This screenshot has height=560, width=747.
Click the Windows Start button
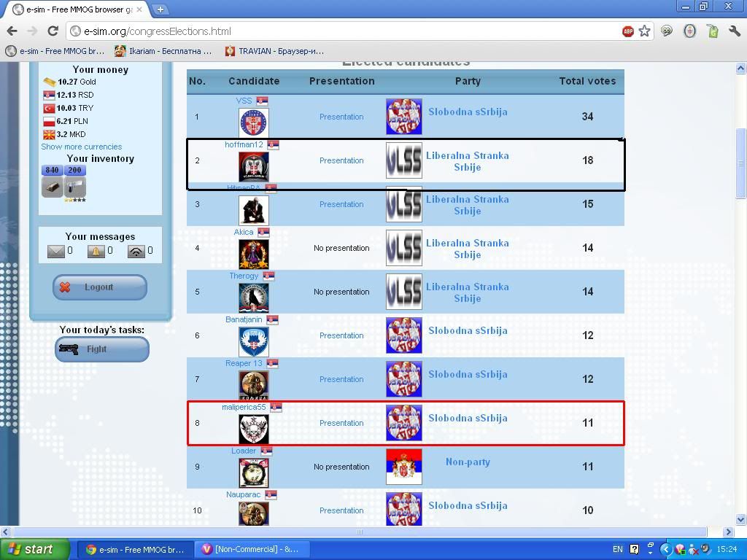[x=34, y=549]
